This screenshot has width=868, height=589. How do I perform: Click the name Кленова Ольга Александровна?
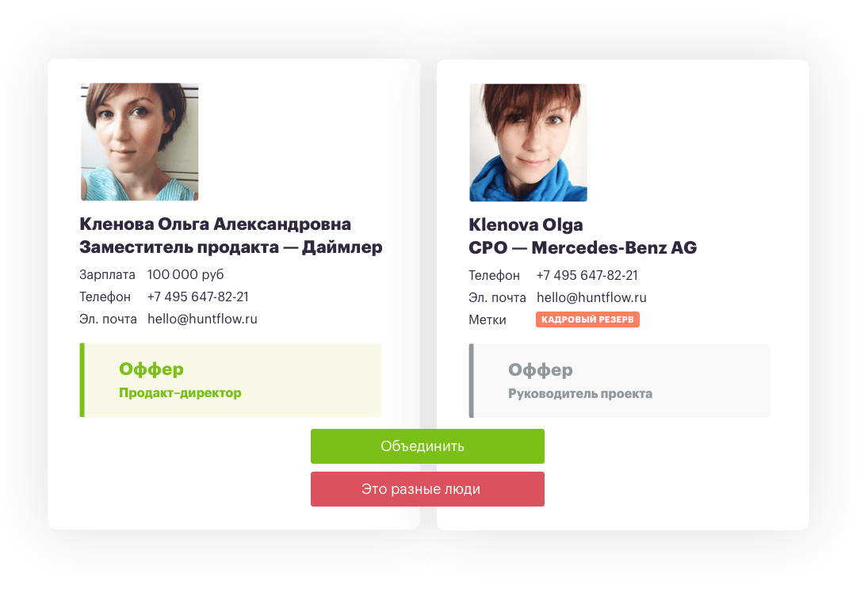[216, 224]
